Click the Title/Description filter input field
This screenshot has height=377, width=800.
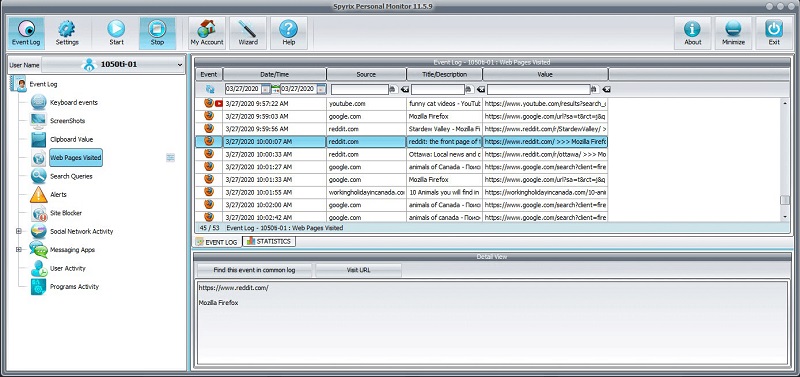pyautogui.click(x=438, y=89)
